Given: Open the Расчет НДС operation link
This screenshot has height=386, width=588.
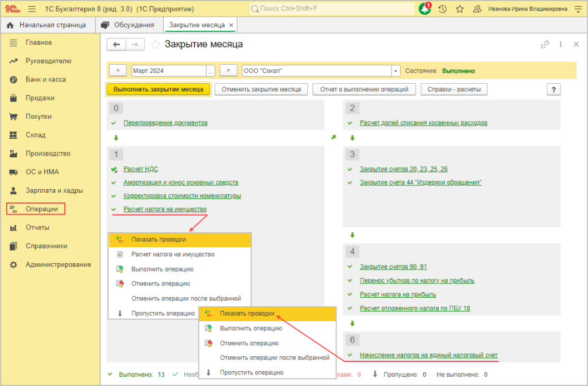Looking at the screenshot, I should pos(141,169).
